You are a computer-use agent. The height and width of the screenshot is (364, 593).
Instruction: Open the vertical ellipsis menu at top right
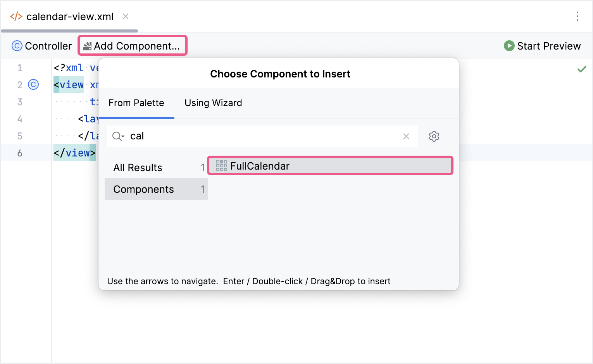(577, 16)
